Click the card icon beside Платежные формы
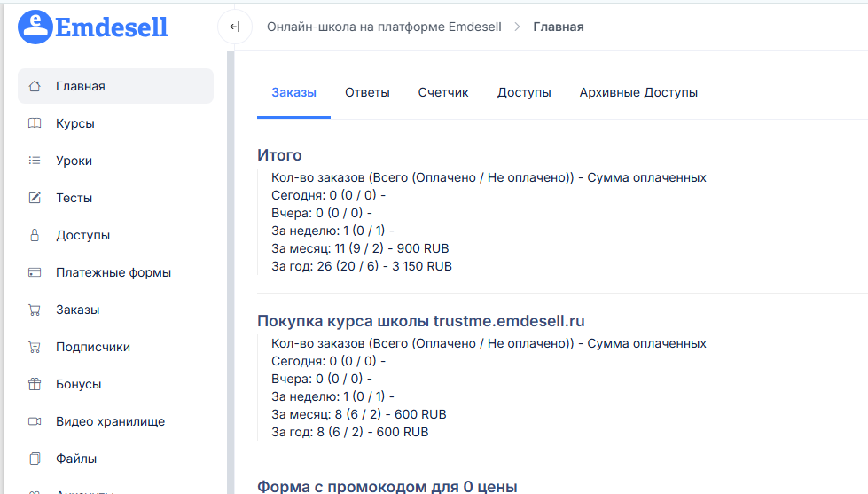This screenshot has height=494, width=868. click(35, 272)
